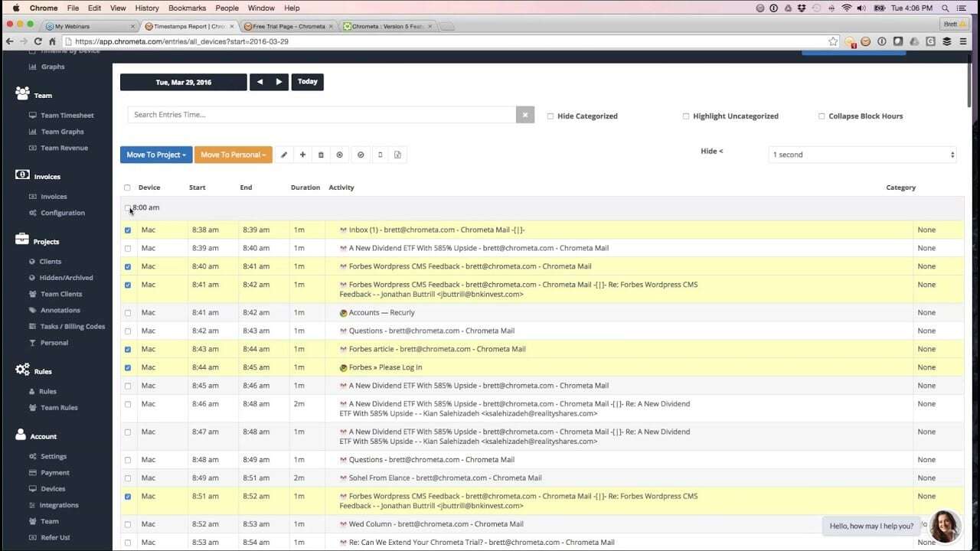Click the Today button
980x551 pixels.
click(308, 82)
